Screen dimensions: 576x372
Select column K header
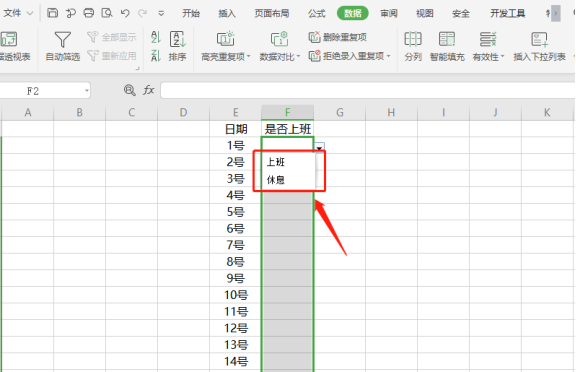point(547,112)
